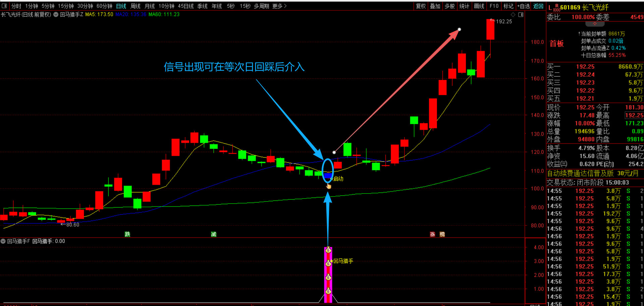This screenshot has height=306, width=644.
Task: Click the 14:56 trade row with 51.9万
Action: point(595,267)
